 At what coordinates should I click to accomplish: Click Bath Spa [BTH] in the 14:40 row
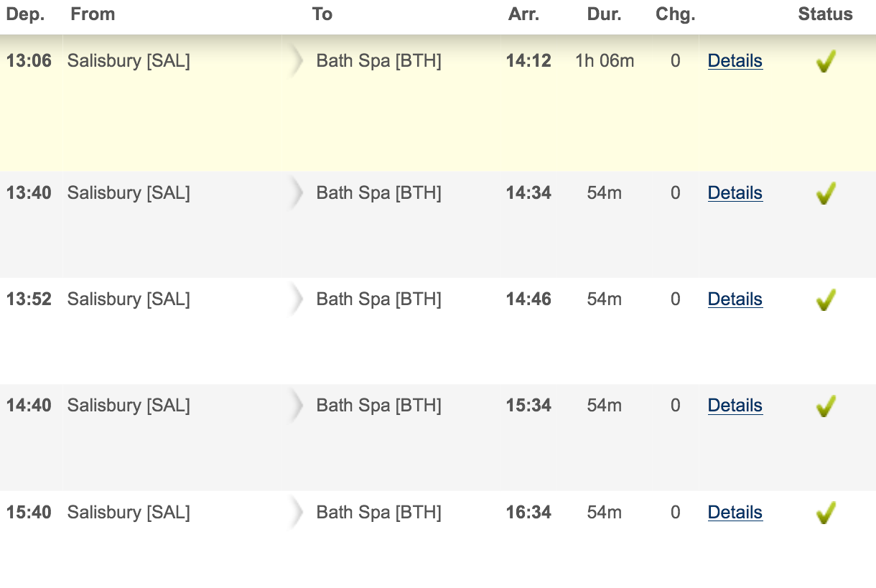[x=378, y=406]
